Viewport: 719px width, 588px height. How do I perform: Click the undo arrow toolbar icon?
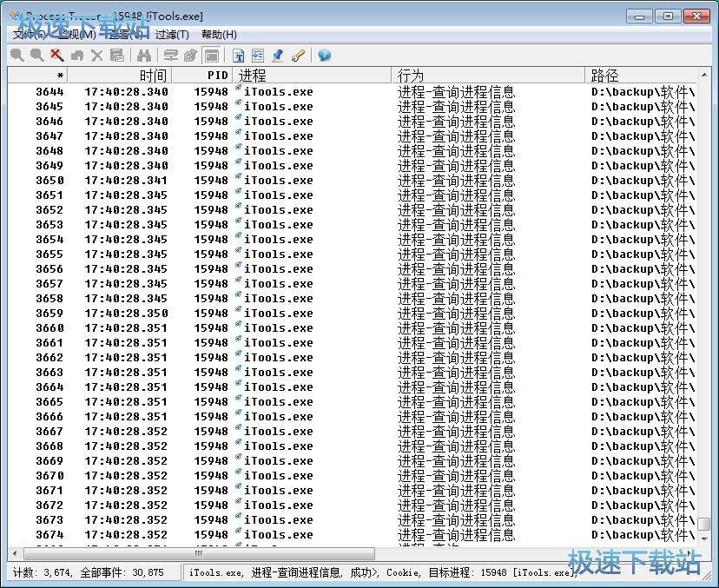tap(77, 56)
